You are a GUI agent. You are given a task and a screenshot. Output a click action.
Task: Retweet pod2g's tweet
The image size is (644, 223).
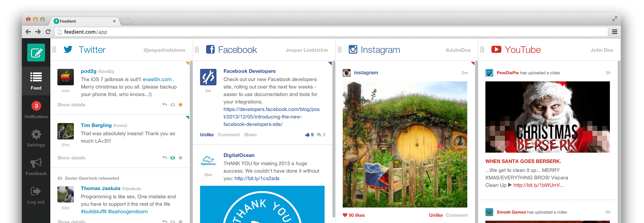click(173, 105)
